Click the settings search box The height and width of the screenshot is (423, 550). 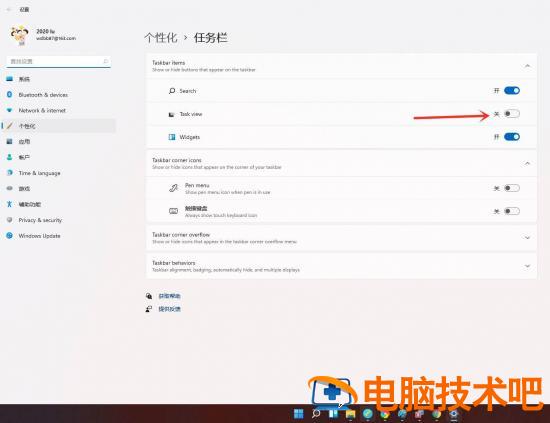tap(58, 61)
